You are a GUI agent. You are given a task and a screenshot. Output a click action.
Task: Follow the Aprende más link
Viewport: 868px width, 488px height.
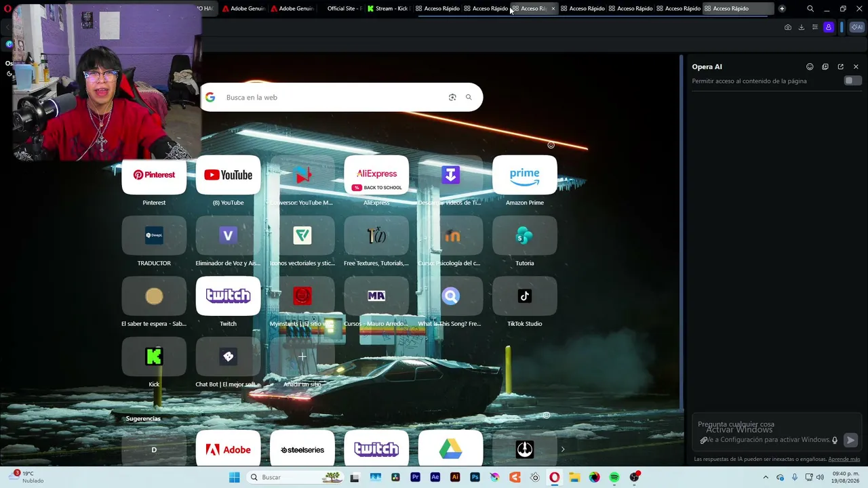pyautogui.click(x=844, y=460)
